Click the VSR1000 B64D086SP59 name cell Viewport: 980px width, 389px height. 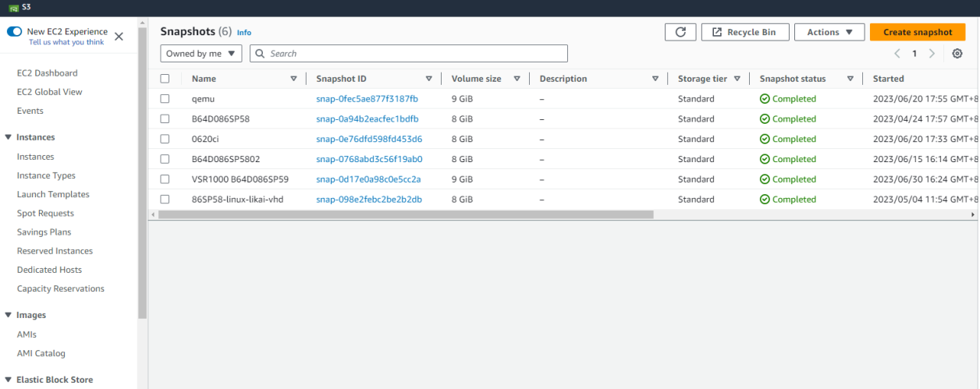(240, 179)
